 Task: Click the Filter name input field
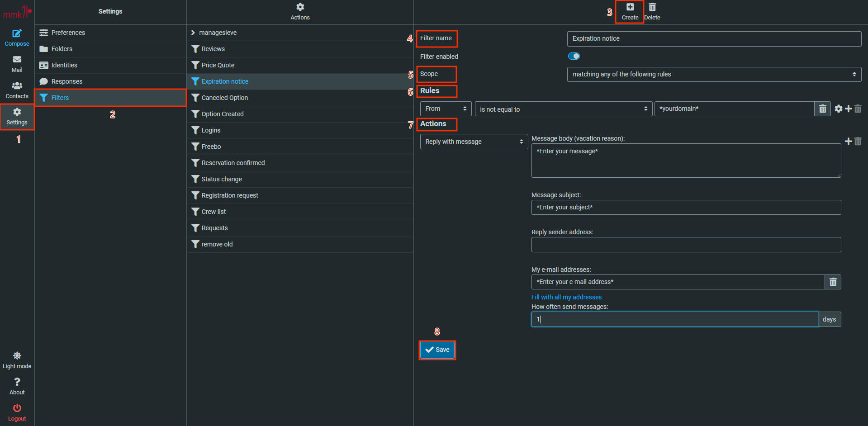[714, 38]
